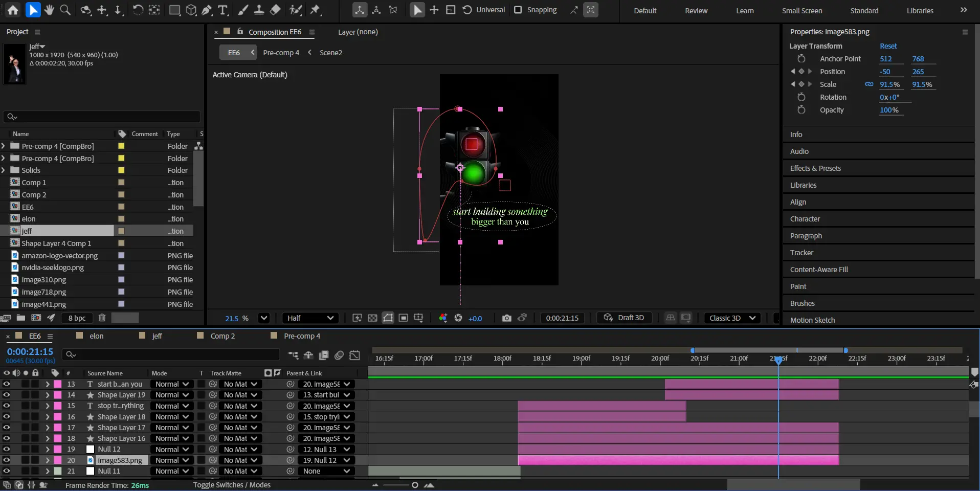
Task: Click the trash icon in the Project panel
Action: pyautogui.click(x=102, y=318)
